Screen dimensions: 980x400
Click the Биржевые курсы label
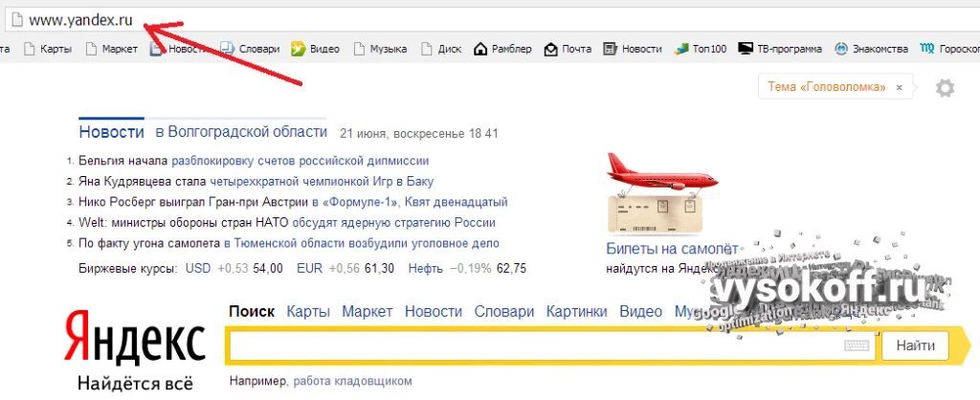click(128, 269)
